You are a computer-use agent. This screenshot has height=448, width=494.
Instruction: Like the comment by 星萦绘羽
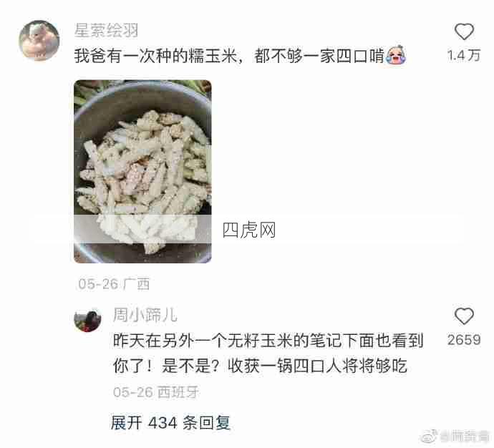(x=464, y=31)
